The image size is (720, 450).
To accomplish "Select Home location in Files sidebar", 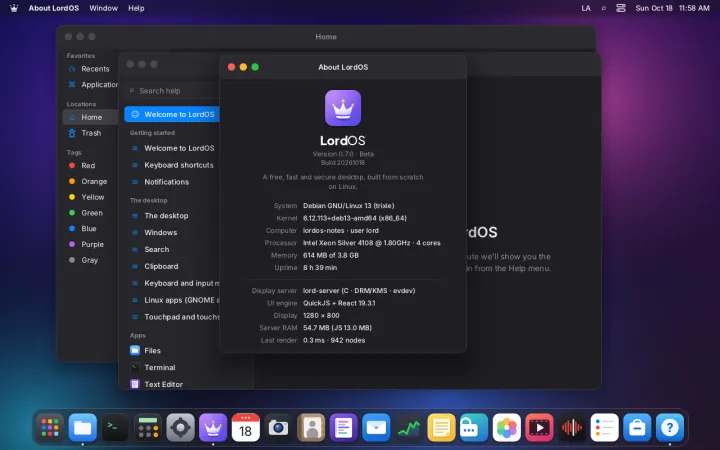I will [90, 117].
